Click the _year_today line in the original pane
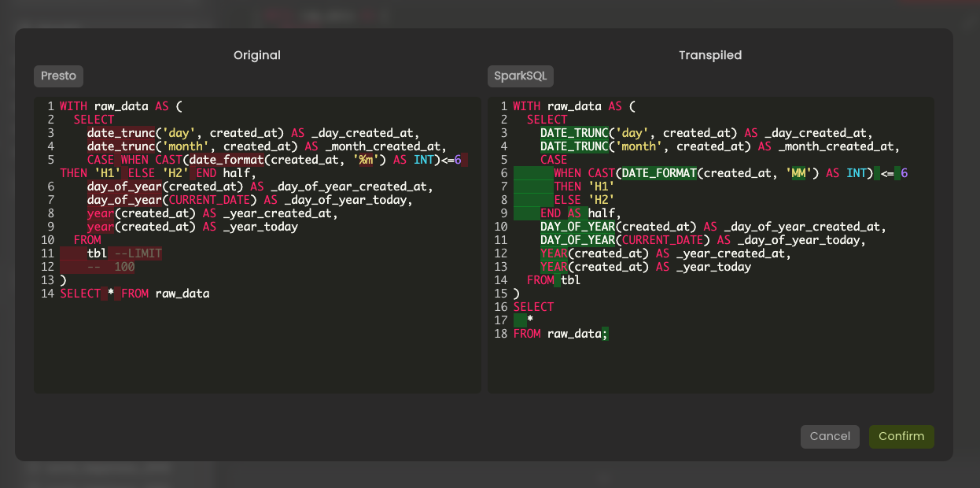The width and height of the screenshot is (980, 488). click(193, 227)
